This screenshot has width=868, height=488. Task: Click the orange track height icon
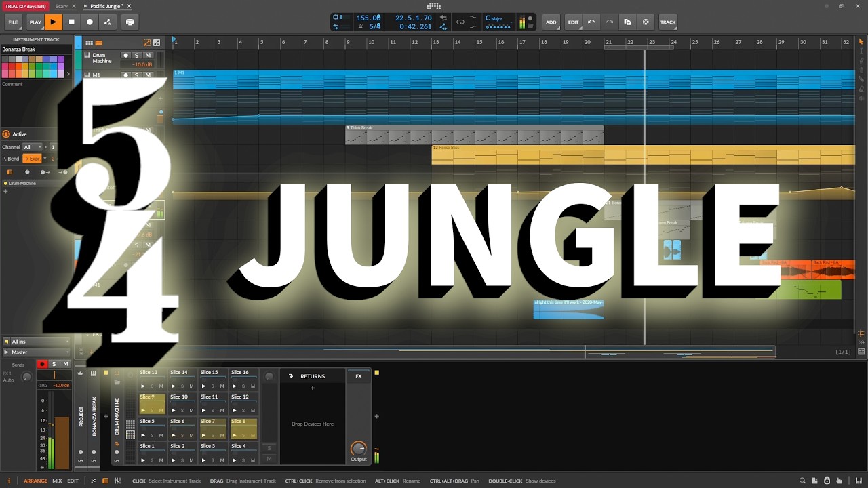(x=98, y=43)
